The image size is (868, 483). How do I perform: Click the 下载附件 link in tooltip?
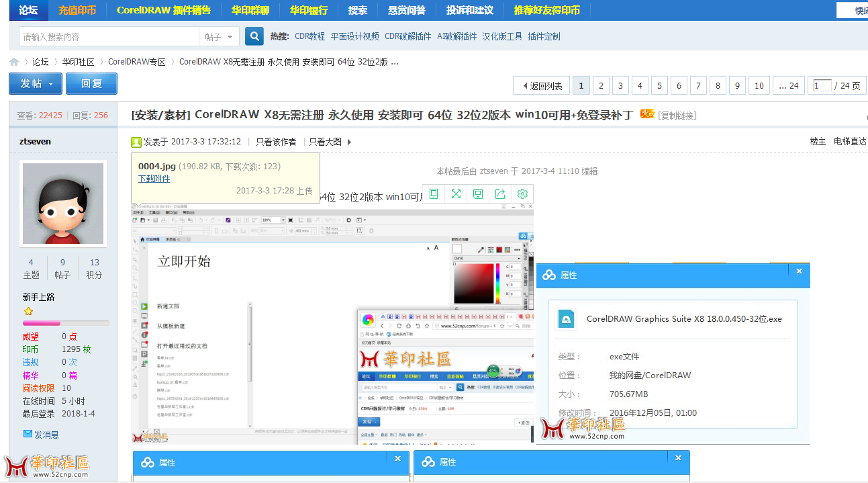tap(154, 179)
